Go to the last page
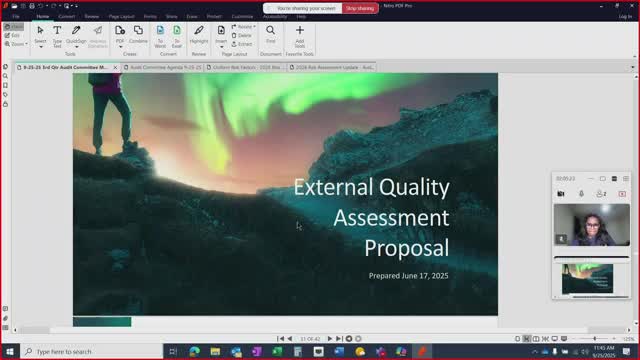The image size is (640, 360). [x=339, y=339]
